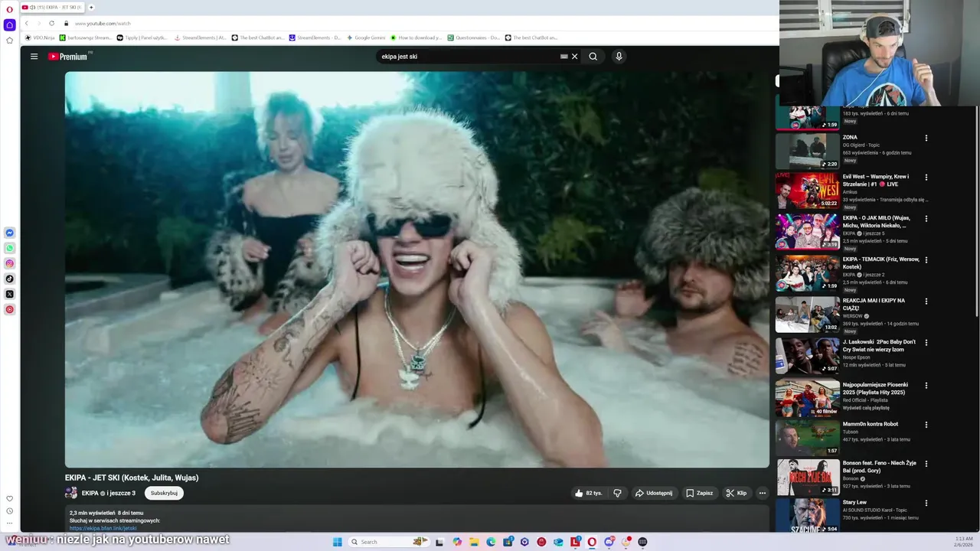Like the video with thumbs up
This screenshot has height=551, width=980.
pos(590,493)
